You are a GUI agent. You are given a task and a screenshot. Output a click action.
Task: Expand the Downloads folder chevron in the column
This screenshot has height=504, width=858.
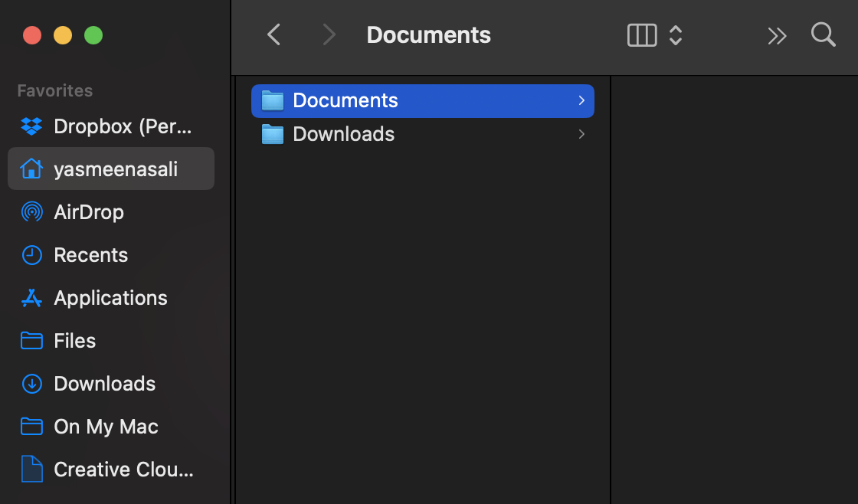pos(581,134)
